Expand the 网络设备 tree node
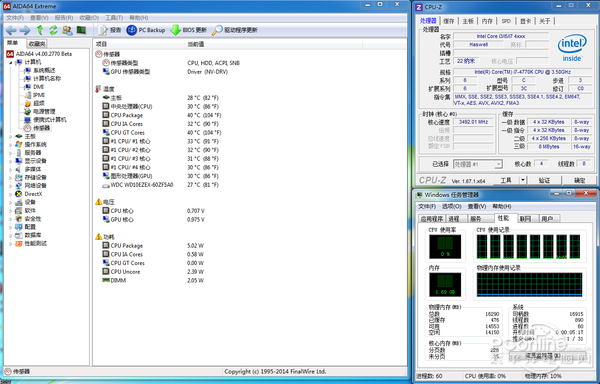Screen dimensions: 600x384 coord(11,186)
